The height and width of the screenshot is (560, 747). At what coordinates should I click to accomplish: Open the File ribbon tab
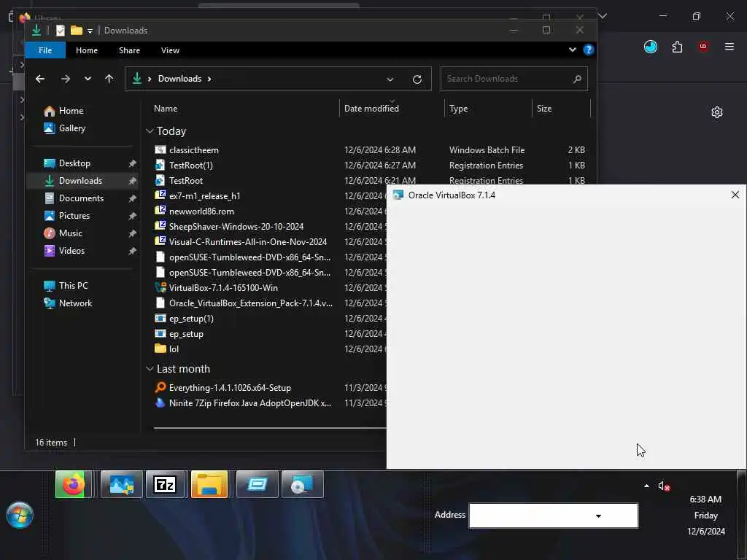[x=44, y=50]
